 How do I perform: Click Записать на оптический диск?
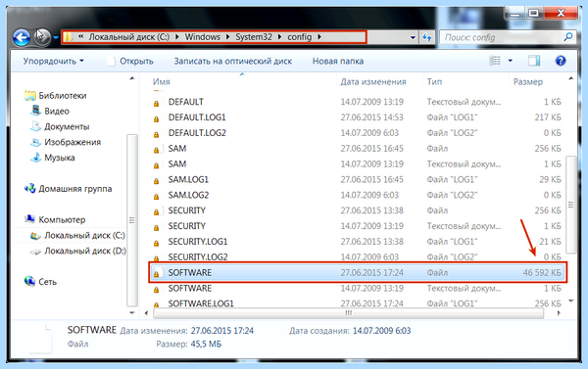tap(233, 61)
